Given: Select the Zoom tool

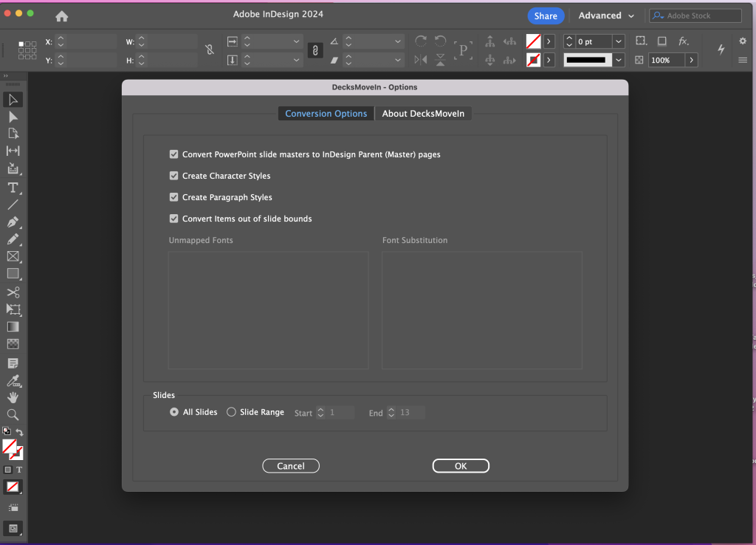Looking at the screenshot, I should 13,415.
